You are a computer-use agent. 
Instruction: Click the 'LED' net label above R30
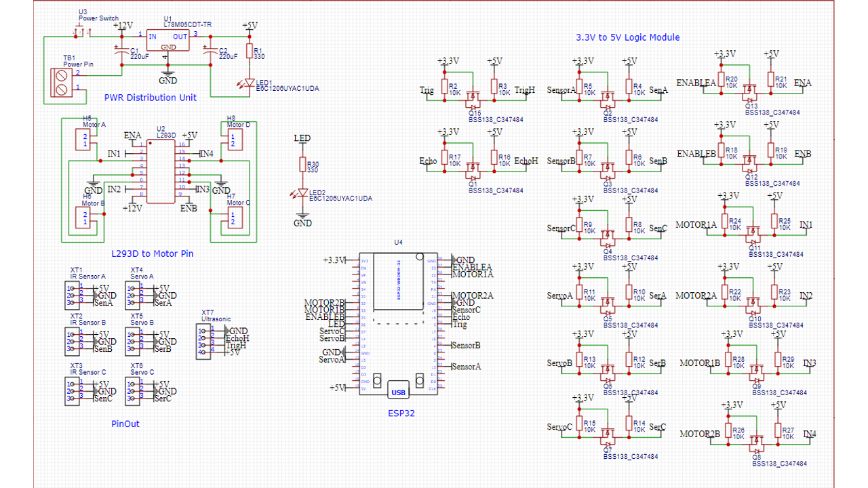tap(302, 138)
